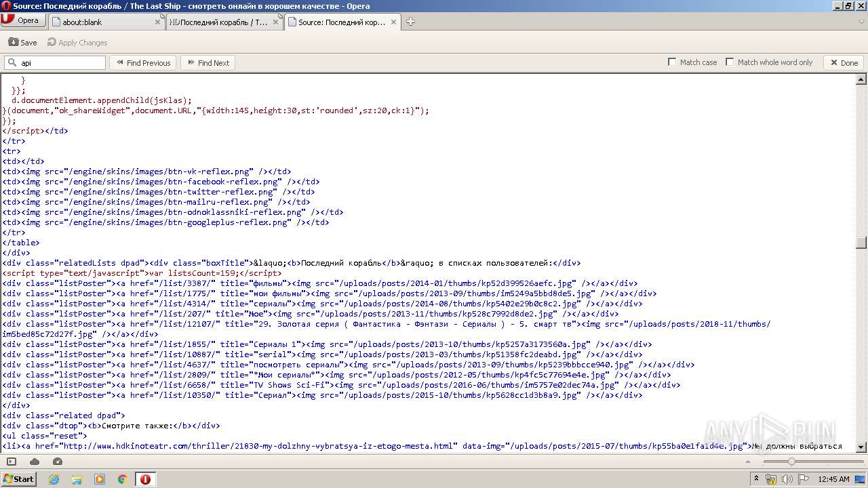This screenshot has height=488, width=868.
Task: Close the HD Последний корабль tab
Action: [275, 22]
